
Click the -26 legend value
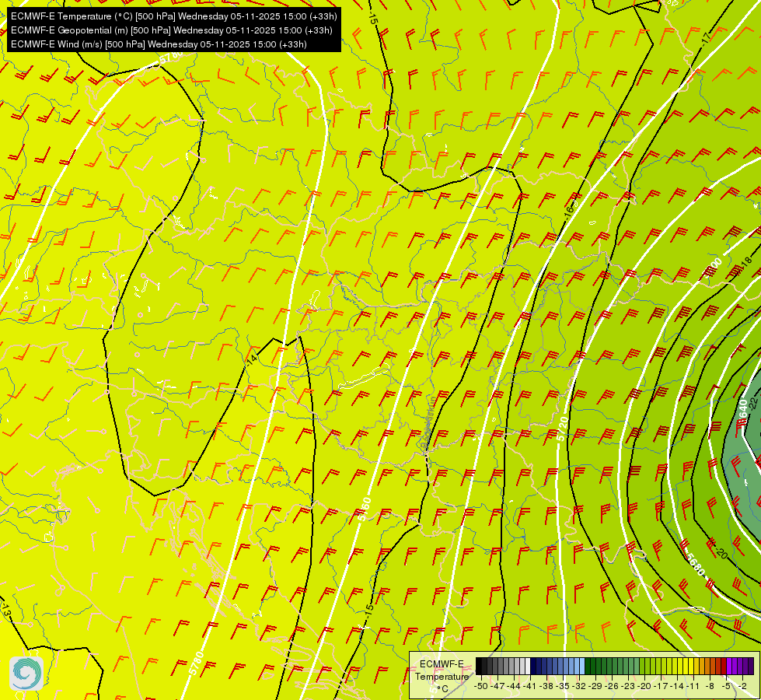(613, 686)
